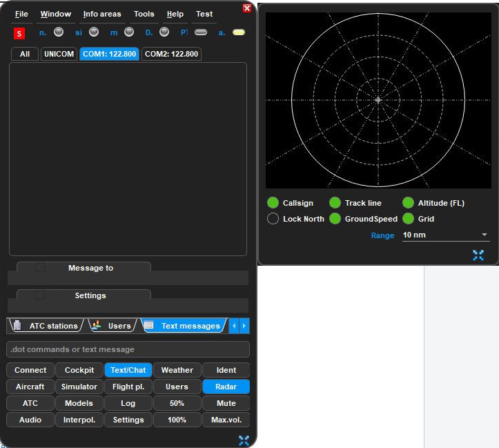The width and height of the screenshot is (499, 448).
Task: Click the resize icon at main window bottom
Action: [x=244, y=440]
